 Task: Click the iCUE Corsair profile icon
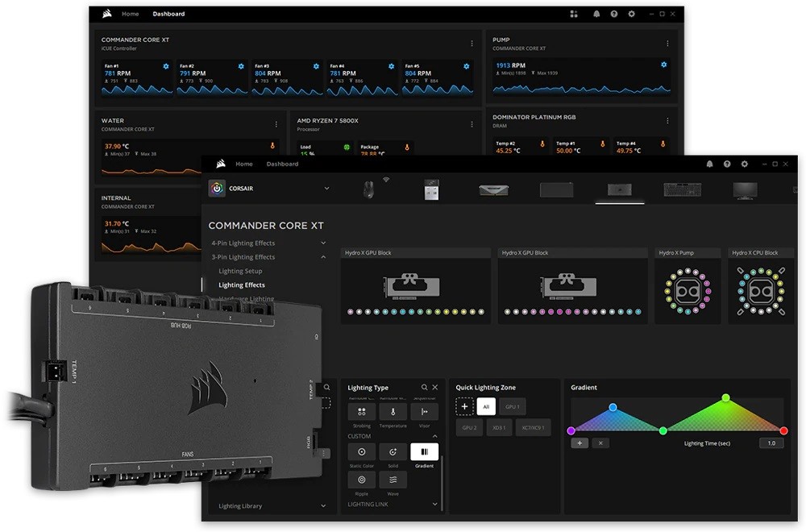[x=217, y=189]
